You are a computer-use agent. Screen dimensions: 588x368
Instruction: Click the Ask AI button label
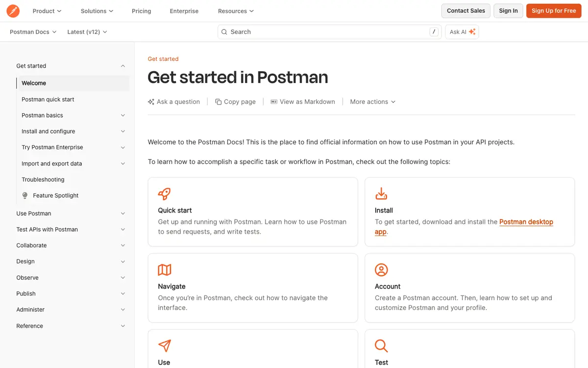pyautogui.click(x=458, y=32)
